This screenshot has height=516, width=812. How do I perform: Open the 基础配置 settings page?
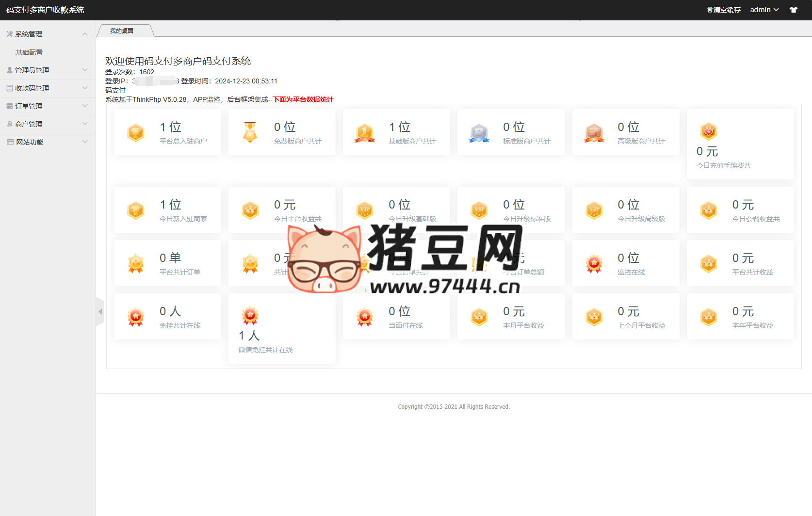[x=29, y=52]
